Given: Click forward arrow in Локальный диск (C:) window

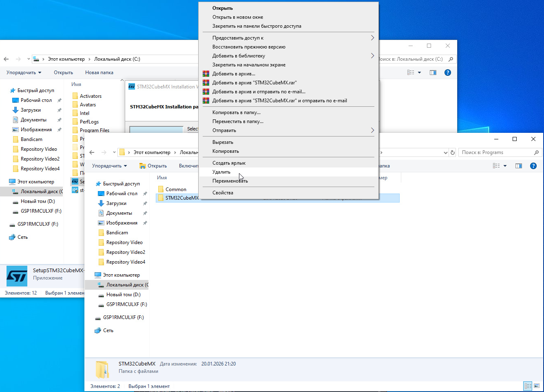Looking at the screenshot, I should (x=18, y=59).
